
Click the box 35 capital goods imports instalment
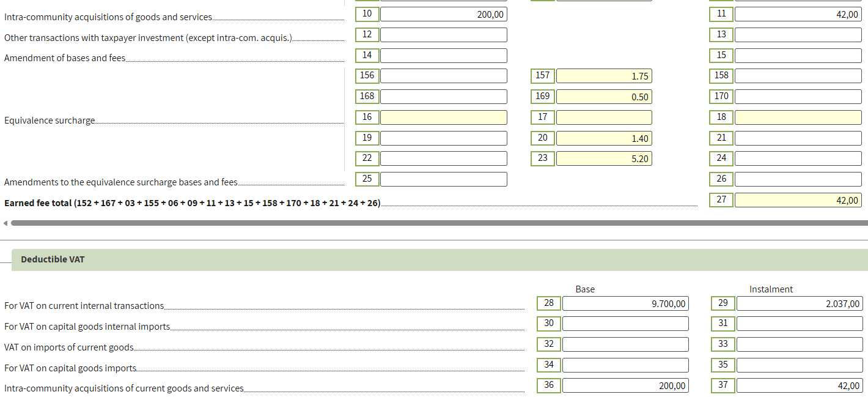799,365
